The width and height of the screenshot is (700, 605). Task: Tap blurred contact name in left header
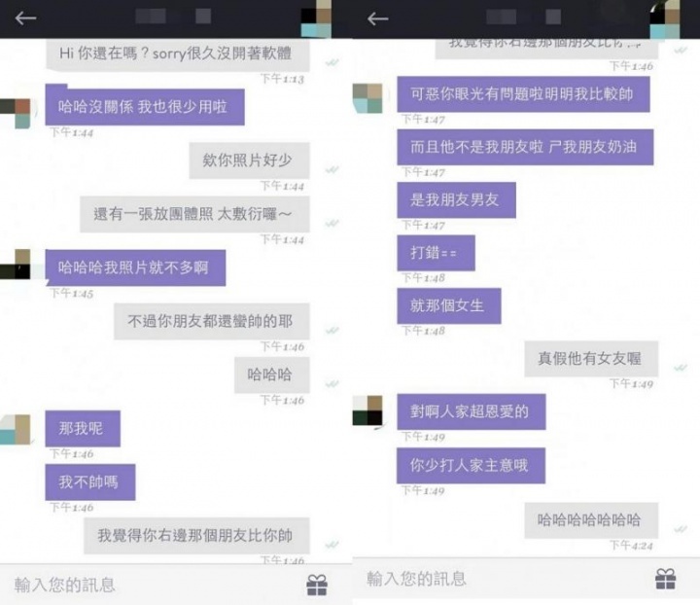[173, 17]
